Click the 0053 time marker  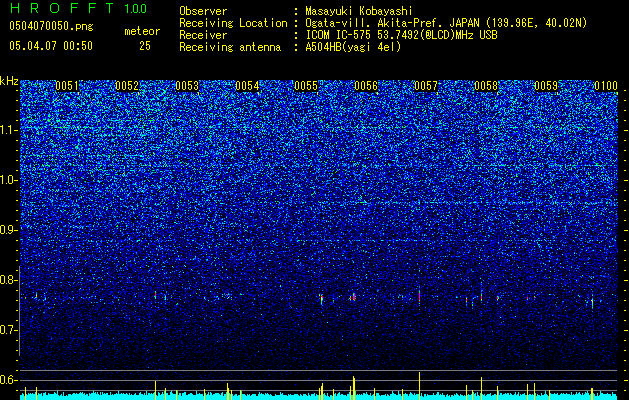(187, 86)
